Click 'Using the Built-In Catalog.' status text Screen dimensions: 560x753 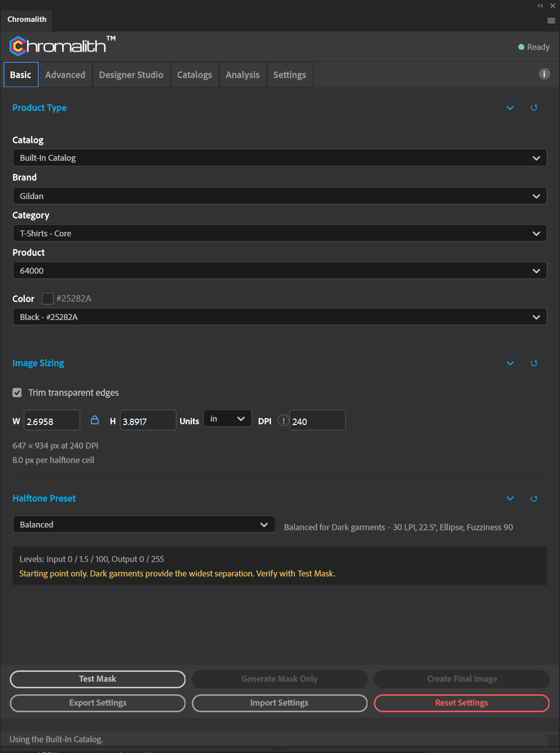[x=56, y=739]
